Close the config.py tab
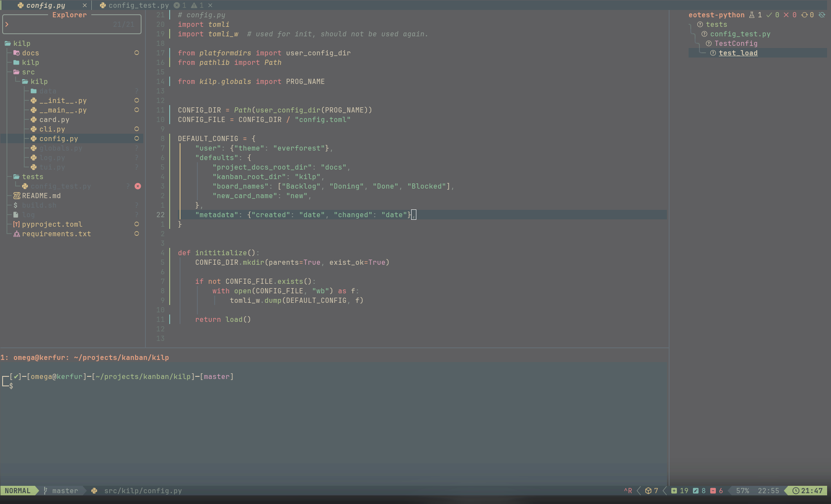 pos(84,6)
